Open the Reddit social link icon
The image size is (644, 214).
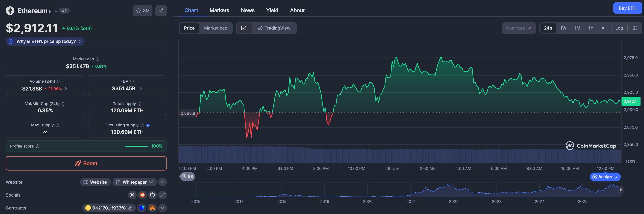pyautogui.click(x=142, y=195)
